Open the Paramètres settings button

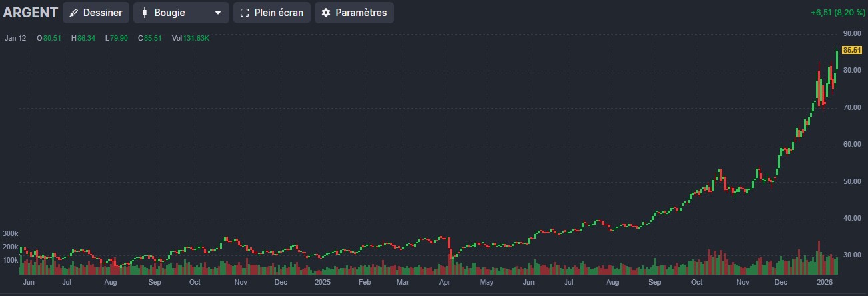pos(354,13)
